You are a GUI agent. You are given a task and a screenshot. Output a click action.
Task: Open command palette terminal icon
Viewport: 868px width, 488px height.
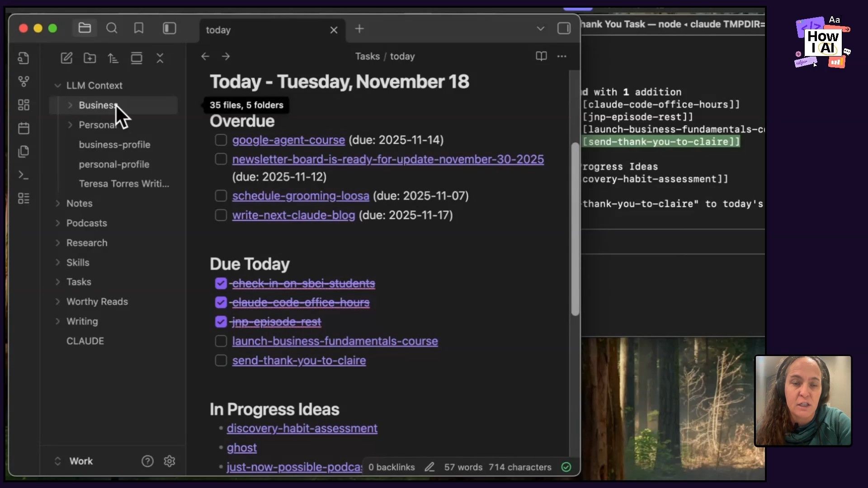pos(24,175)
